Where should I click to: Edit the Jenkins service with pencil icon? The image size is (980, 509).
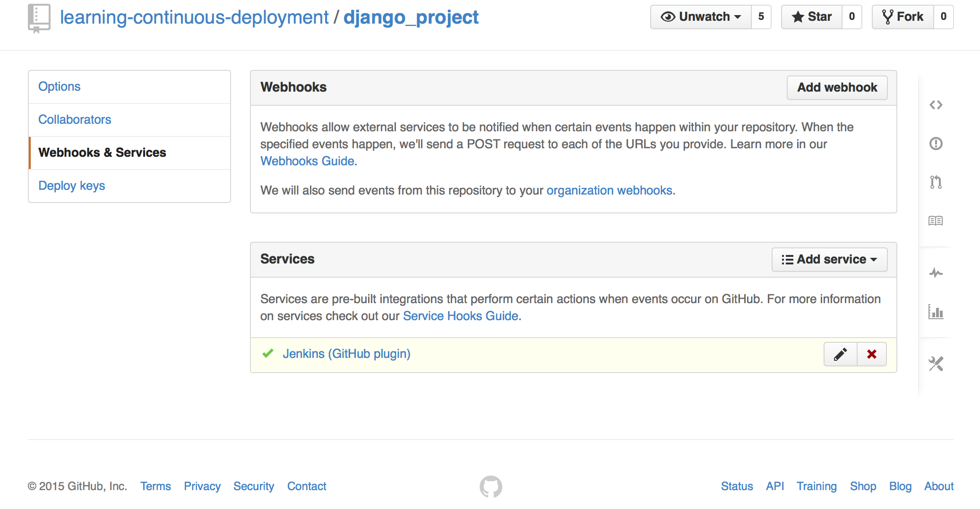840,354
